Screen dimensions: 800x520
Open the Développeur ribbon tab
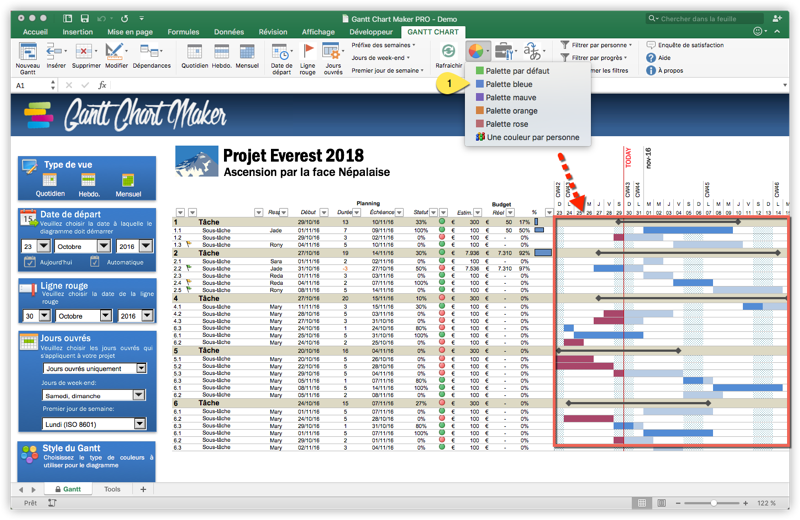click(x=371, y=32)
